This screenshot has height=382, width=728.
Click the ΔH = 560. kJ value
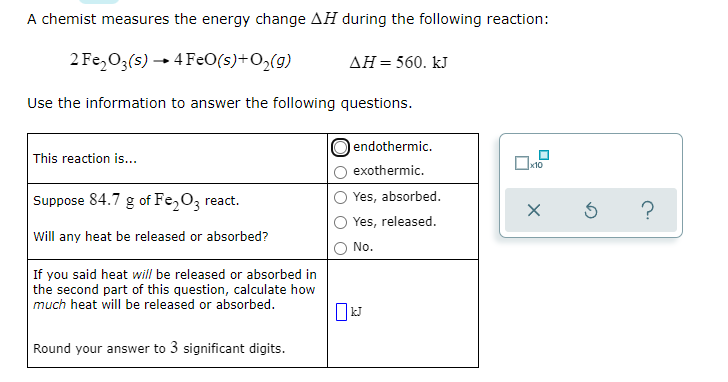point(398,62)
